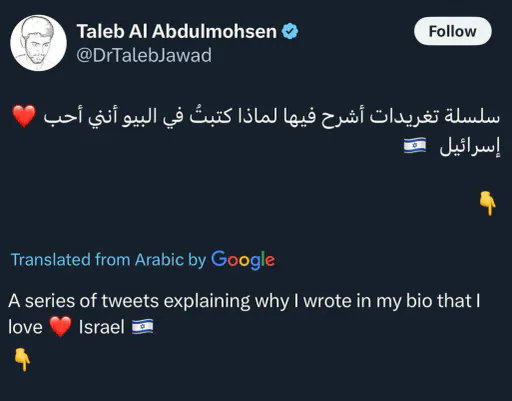Image resolution: width=512 pixels, height=401 pixels.
Task: Click the word bio in translated text
Action: [x=418, y=301]
